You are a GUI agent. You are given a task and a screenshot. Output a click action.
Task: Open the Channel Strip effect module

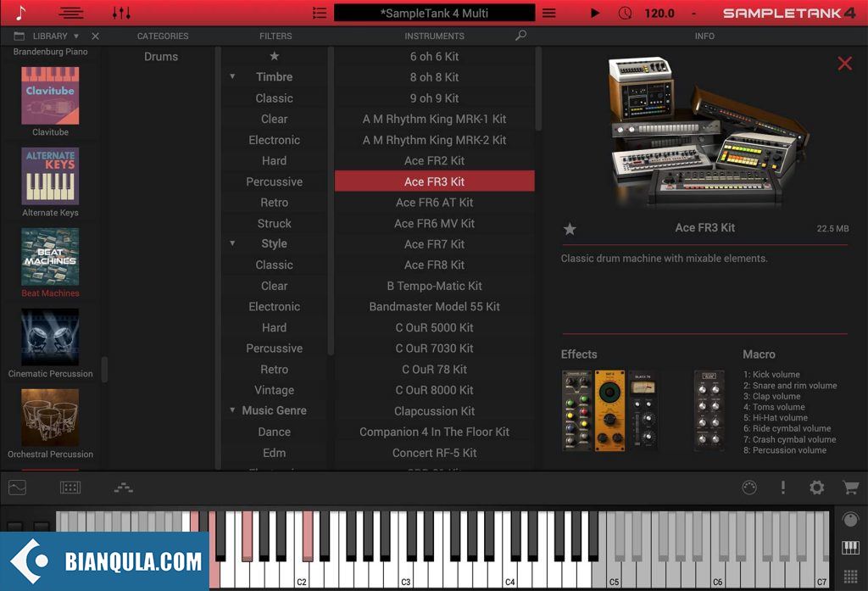576,410
